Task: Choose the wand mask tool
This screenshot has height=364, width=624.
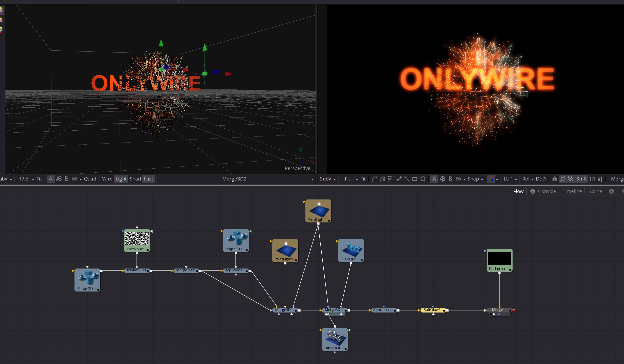Action: coord(407,179)
